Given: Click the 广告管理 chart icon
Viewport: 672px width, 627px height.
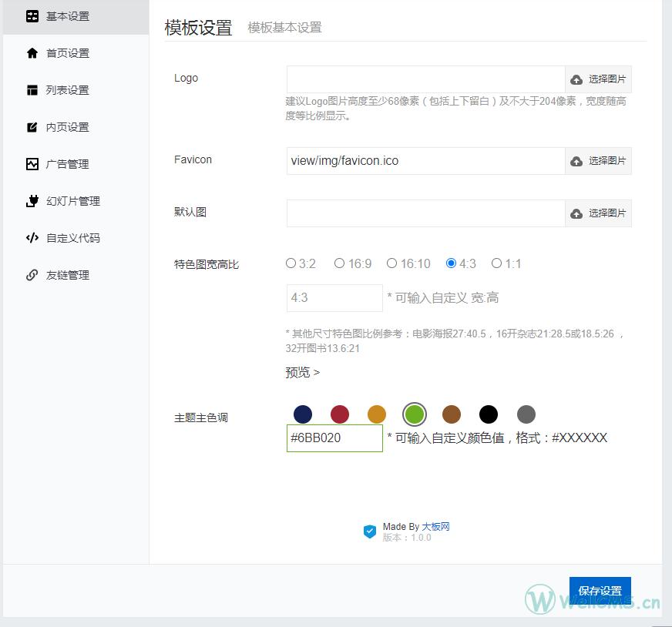Looking at the screenshot, I should (32, 164).
